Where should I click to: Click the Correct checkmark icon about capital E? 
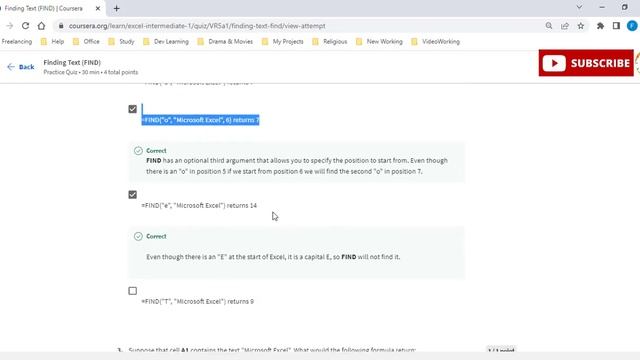tap(138, 236)
